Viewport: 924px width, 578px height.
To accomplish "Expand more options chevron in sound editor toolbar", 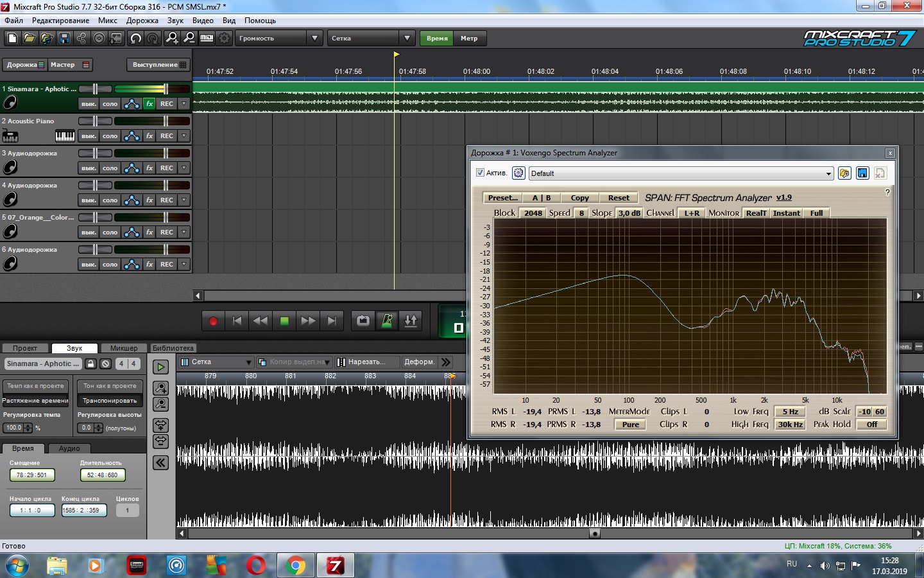I will [x=446, y=362].
